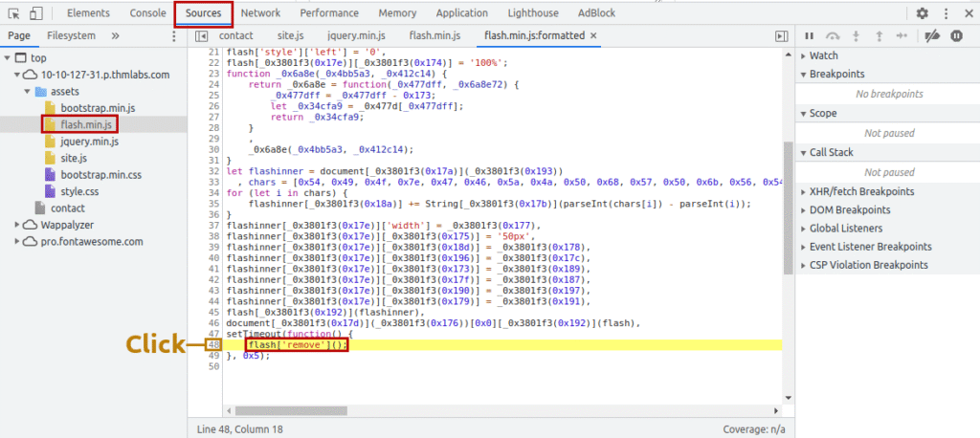The image size is (980, 438).
Task: Toggle the device toolbar icon
Action: click(35, 13)
